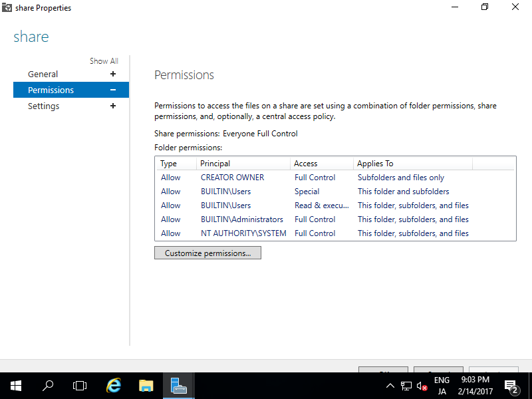This screenshot has height=399, width=532.
Task: Select the Permissions section
Action: coord(71,90)
